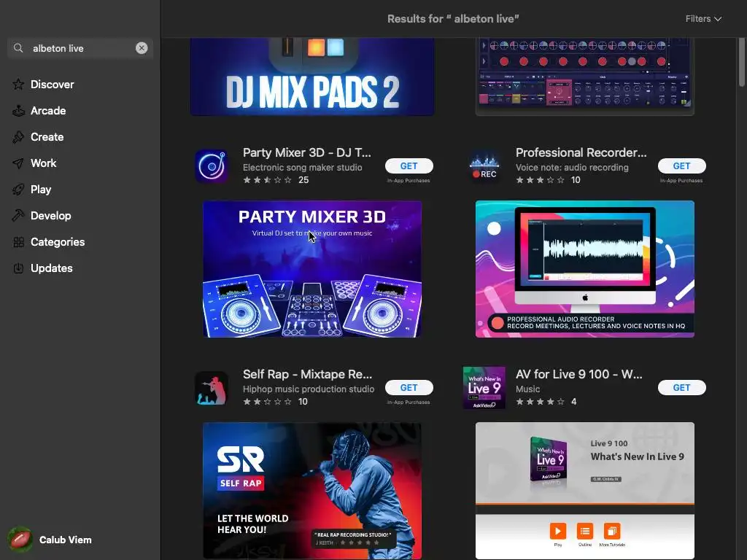Expand the Filters dropdown
Image resolution: width=747 pixels, height=560 pixels.
click(703, 18)
